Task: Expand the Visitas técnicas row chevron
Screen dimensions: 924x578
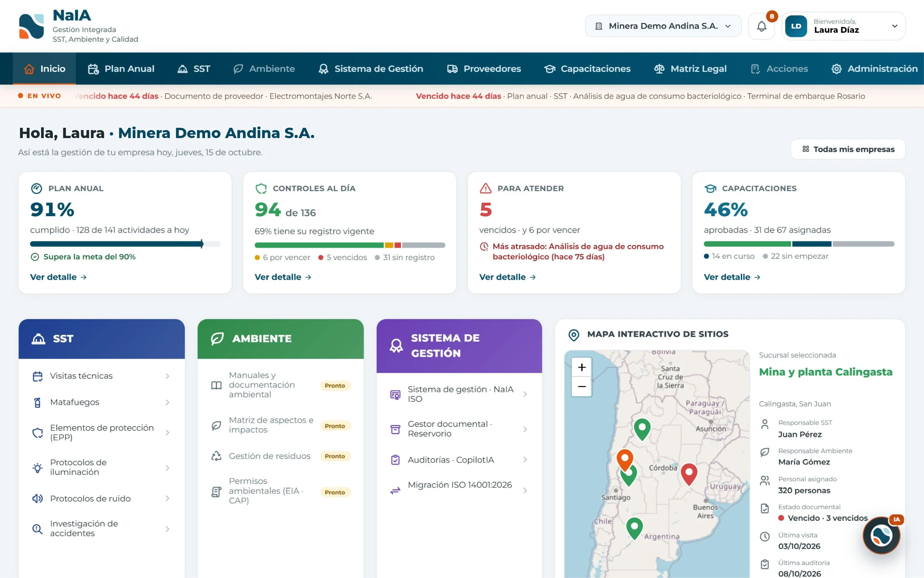Action: coord(167,376)
